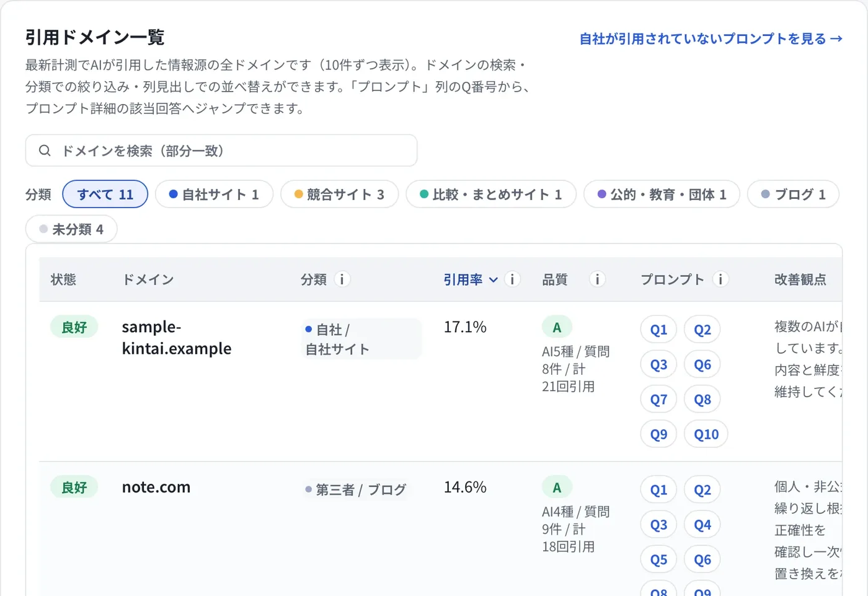
Task: Open Q1 prompt in note.com row
Action: pos(658,490)
